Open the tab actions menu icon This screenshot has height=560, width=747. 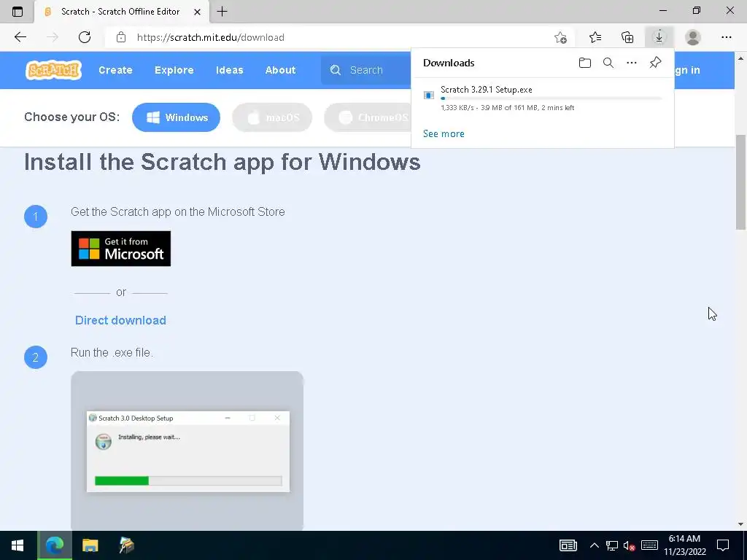coord(18,12)
